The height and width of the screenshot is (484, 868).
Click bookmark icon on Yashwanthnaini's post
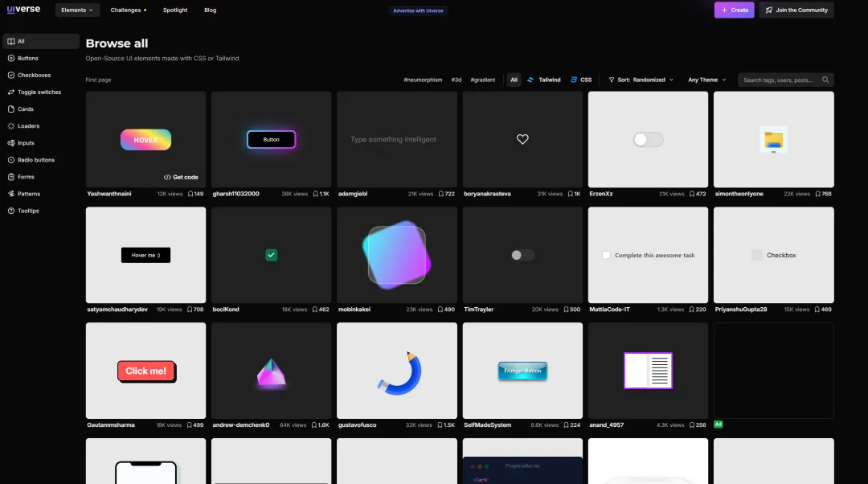[x=190, y=194]
